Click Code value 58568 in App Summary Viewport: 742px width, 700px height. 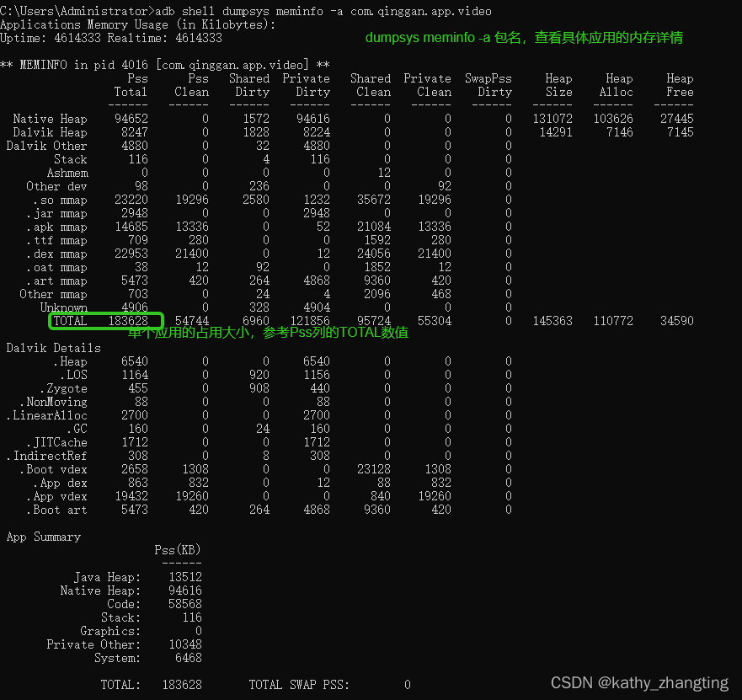click(x=185, y=605)
